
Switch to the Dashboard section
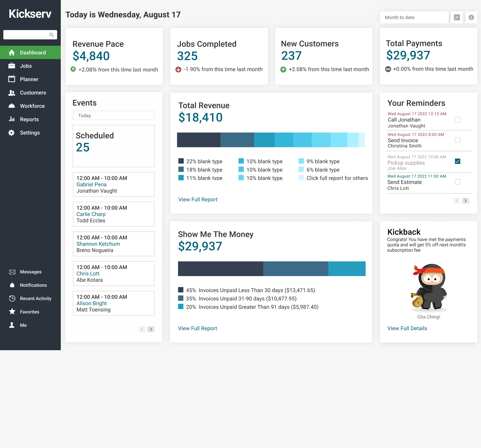33,52
